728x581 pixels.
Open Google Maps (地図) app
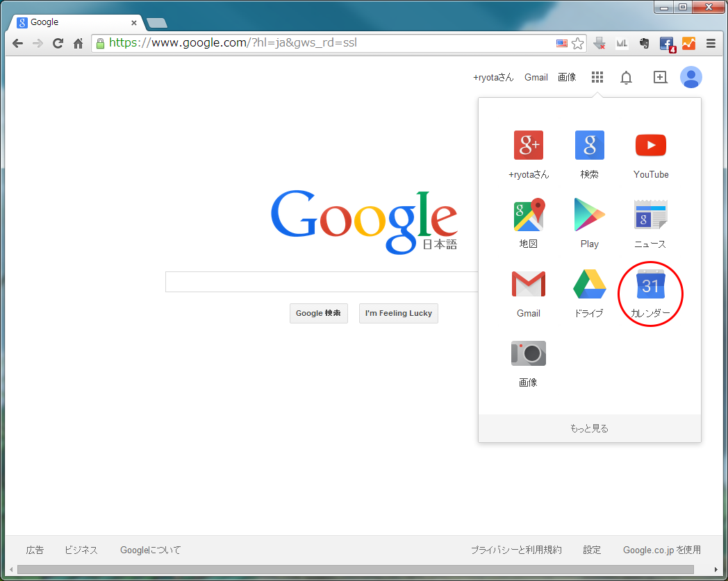pos(529,214)
